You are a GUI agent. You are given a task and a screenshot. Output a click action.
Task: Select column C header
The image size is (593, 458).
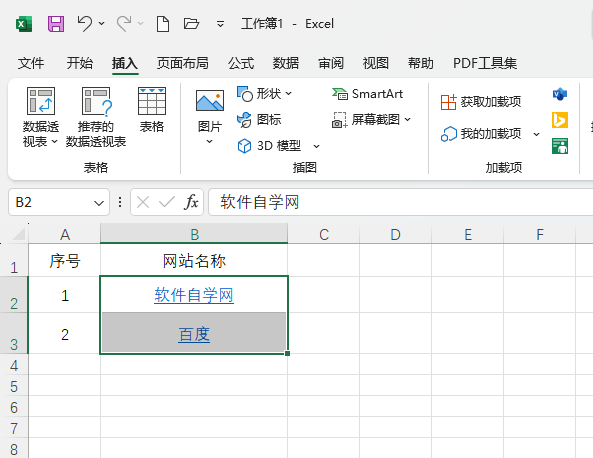[x=324, y=234]
